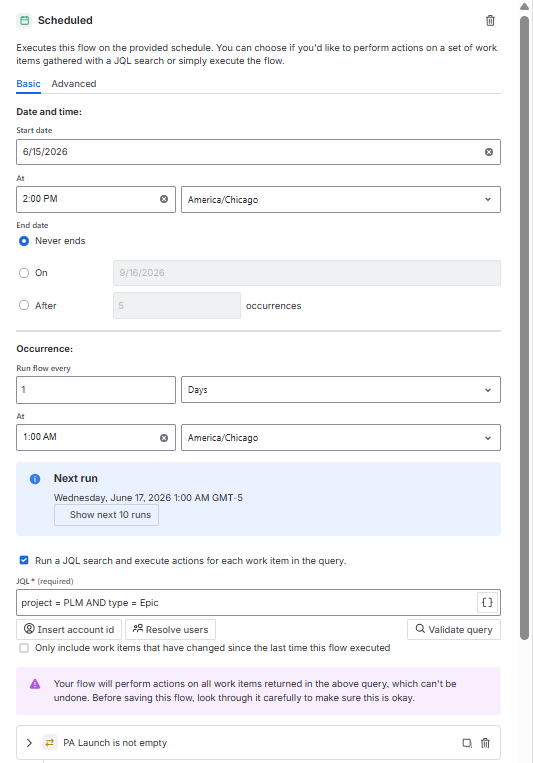The height and width of the screenshot is (763, 533).
Task: Clear the 2:00 PM start time
Action: coord(164,199)
